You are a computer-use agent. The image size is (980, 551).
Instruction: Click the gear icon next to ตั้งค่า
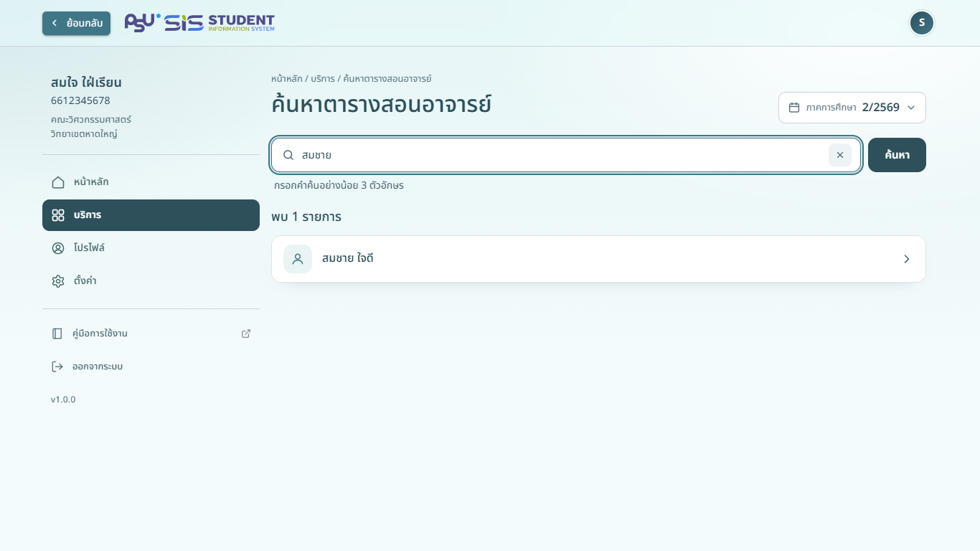click(x=58, y=281)
